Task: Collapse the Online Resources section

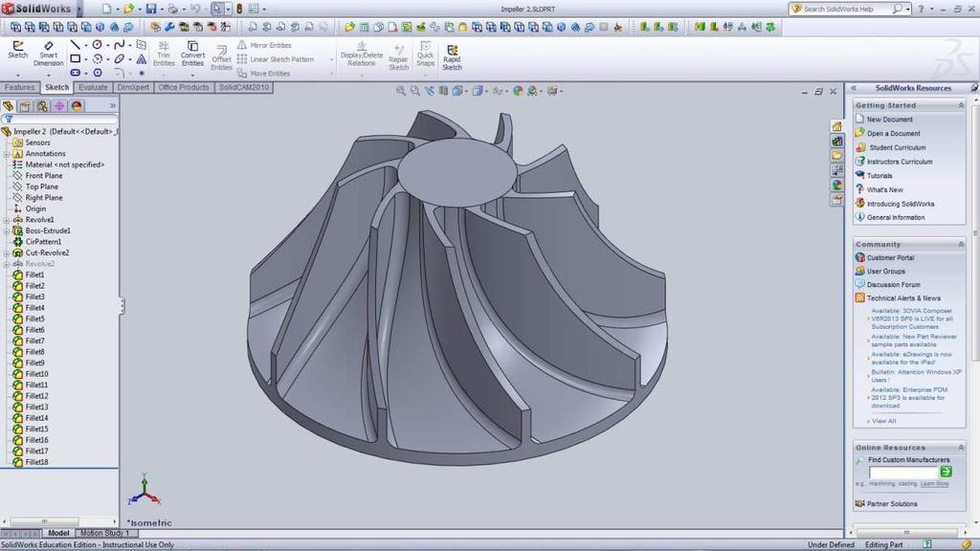Action: 961,448
